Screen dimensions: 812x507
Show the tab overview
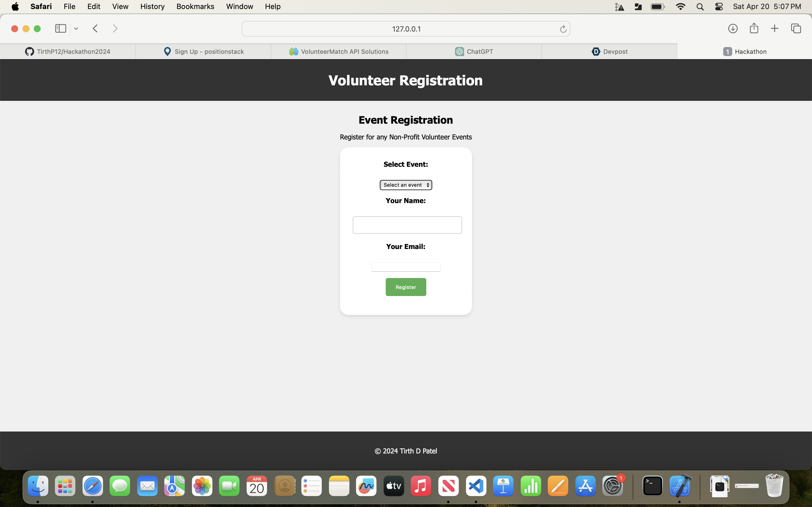click(x=796, y=28)
